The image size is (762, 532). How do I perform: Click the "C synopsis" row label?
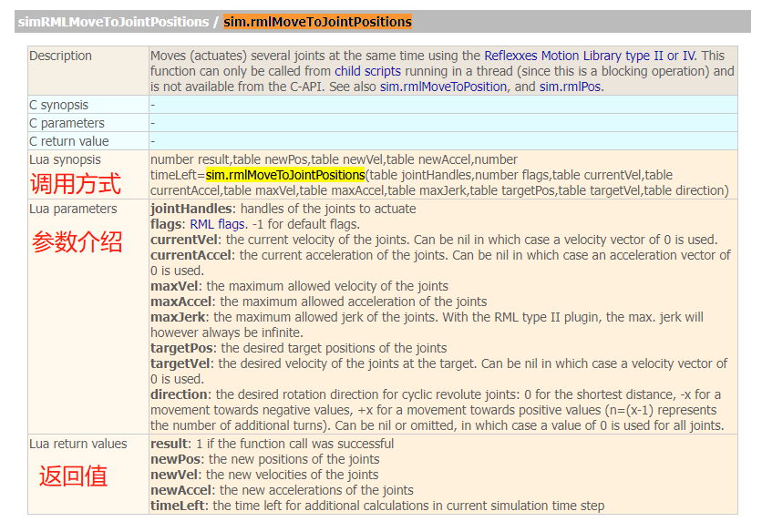(59, 104)
